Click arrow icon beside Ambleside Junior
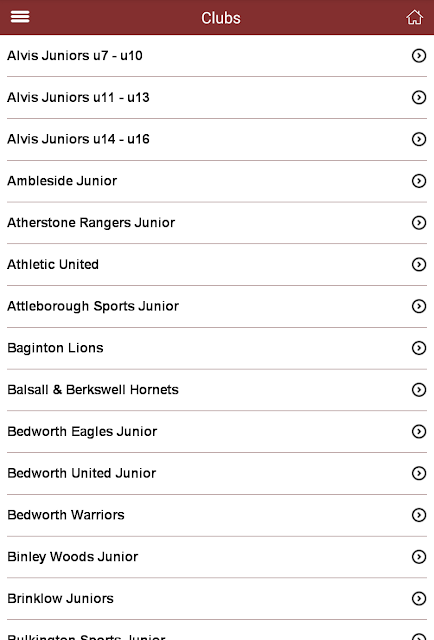 tap(419, 181)
